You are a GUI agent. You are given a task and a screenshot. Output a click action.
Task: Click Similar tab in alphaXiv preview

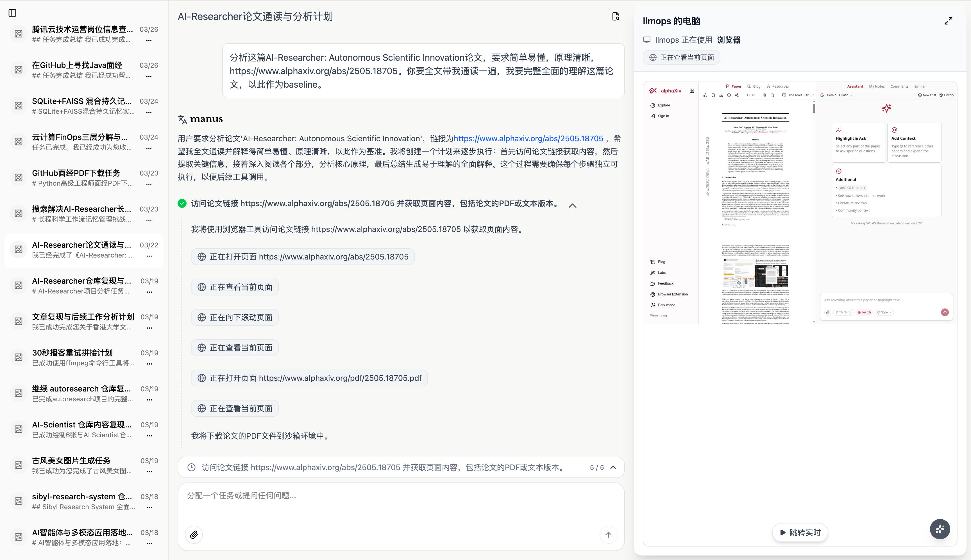coord(920,86)
